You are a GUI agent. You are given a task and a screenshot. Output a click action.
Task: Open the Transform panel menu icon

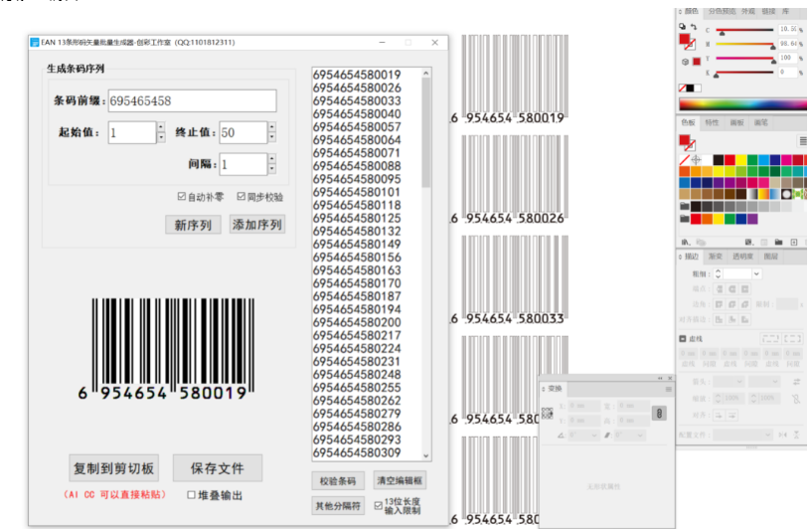pos(669,389)
